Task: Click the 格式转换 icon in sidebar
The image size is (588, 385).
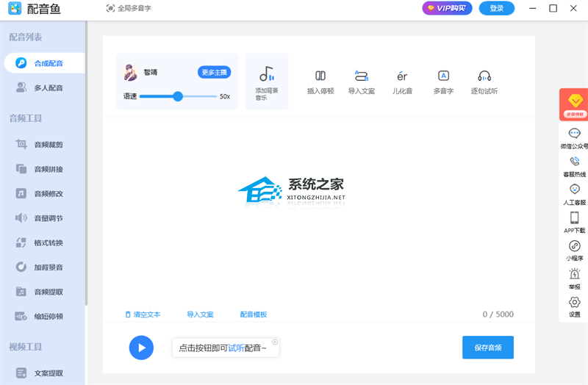Action: pos(21,242)
